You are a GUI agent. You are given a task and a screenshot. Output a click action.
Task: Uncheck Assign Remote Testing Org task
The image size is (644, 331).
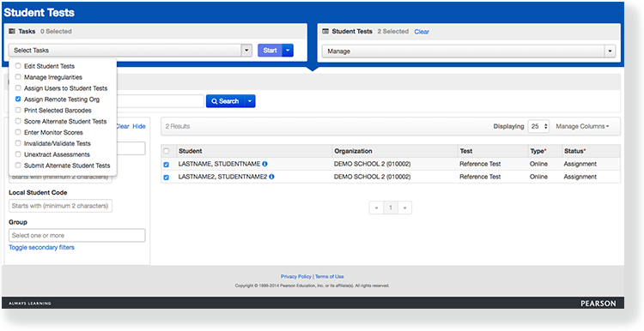18,99
